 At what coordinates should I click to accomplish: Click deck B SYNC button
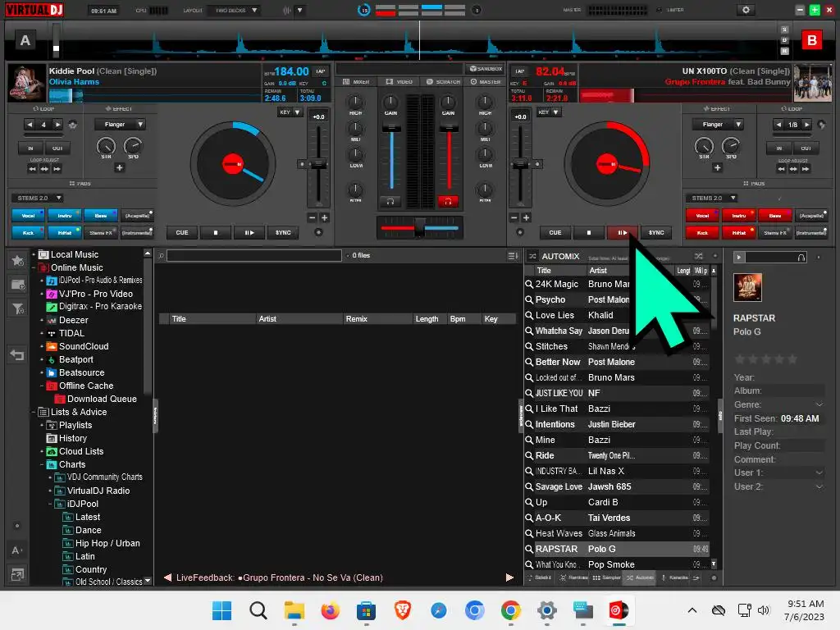tap(655, 232)
